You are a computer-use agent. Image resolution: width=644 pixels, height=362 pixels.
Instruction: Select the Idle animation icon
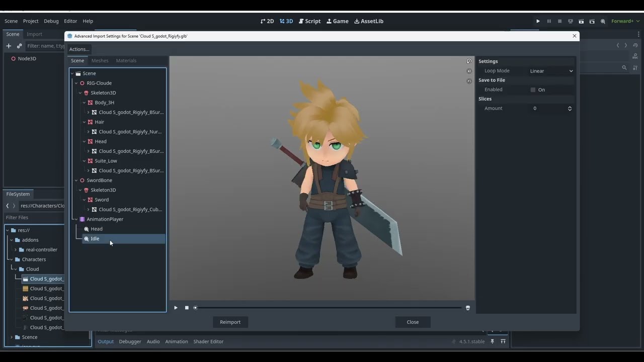87,239
